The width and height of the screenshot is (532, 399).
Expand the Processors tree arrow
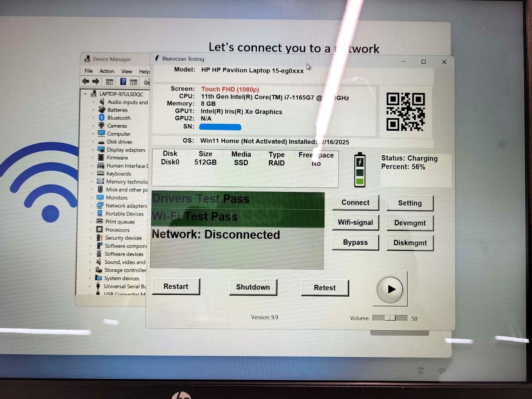(91, 229)
